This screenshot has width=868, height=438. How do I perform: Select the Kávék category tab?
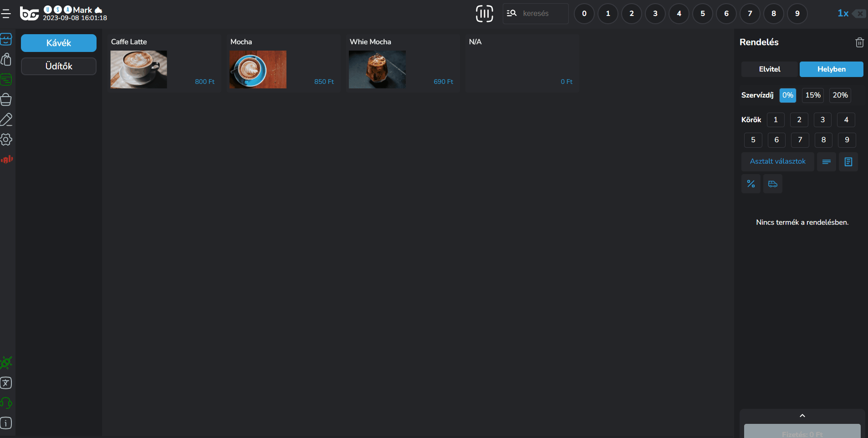coord(59,43)
